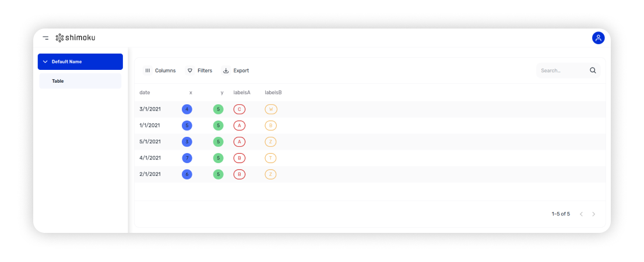Click the blue 4 badge in the 3/1/2021 row
This screenshot has height=262, width=644.
point(186,109)
